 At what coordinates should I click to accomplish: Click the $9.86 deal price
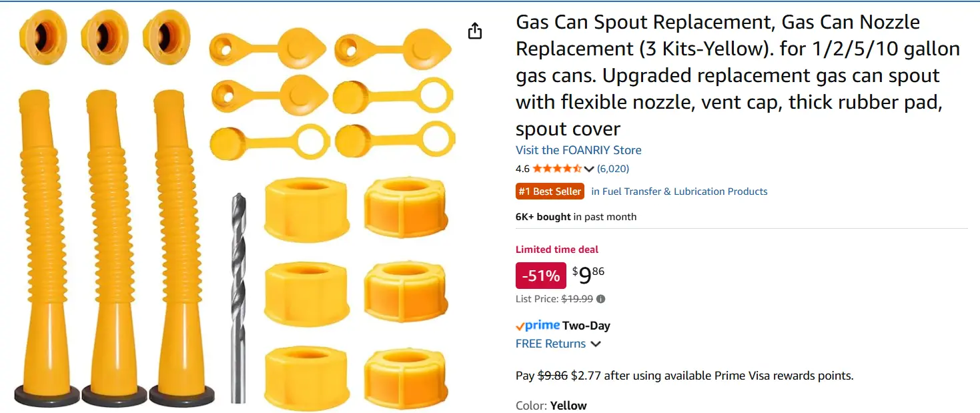[x=588, y=274]
